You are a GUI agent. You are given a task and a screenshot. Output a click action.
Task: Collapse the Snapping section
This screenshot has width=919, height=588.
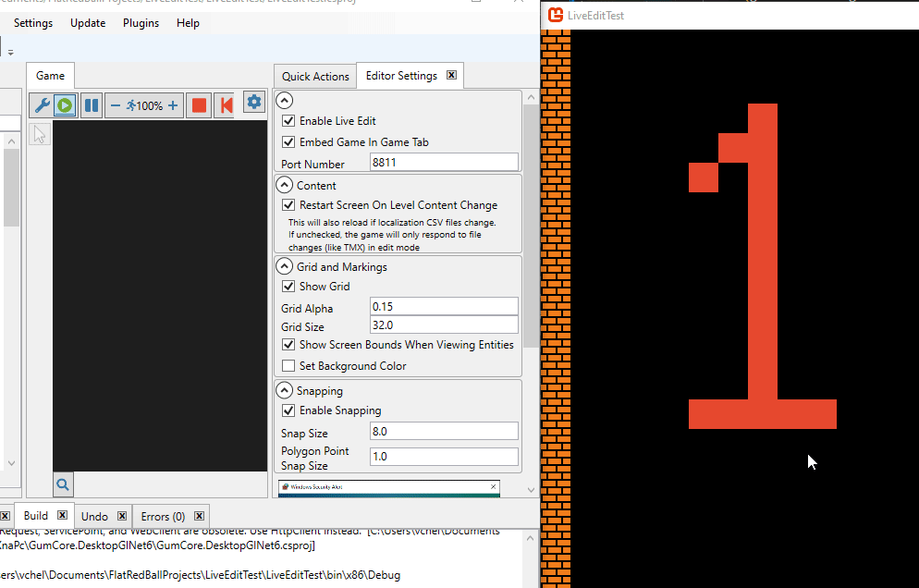point(285,391)
